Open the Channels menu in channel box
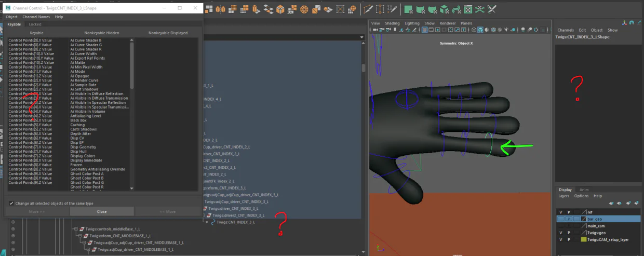The height and width of the screenshot is (256, 644). coord(566,30)
